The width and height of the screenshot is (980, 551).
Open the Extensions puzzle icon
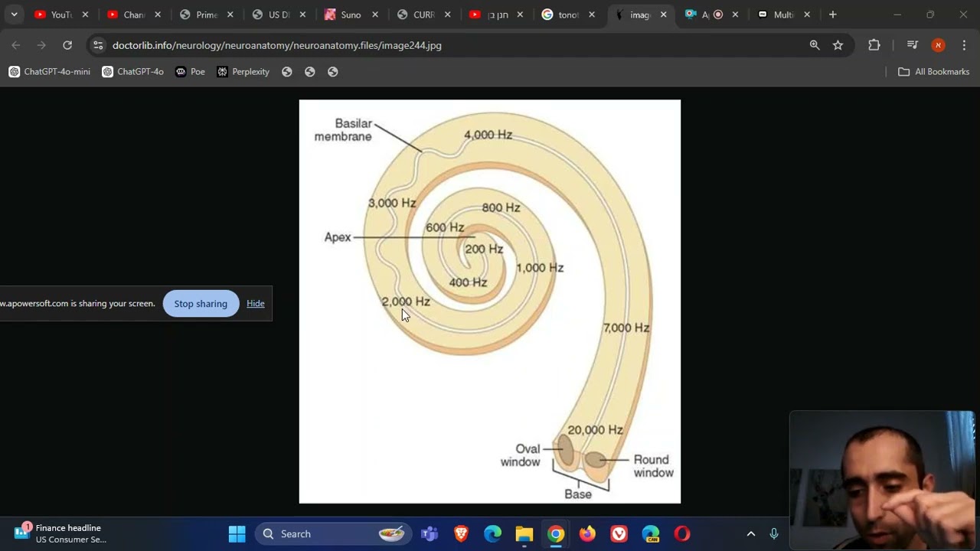click(874, 45)
